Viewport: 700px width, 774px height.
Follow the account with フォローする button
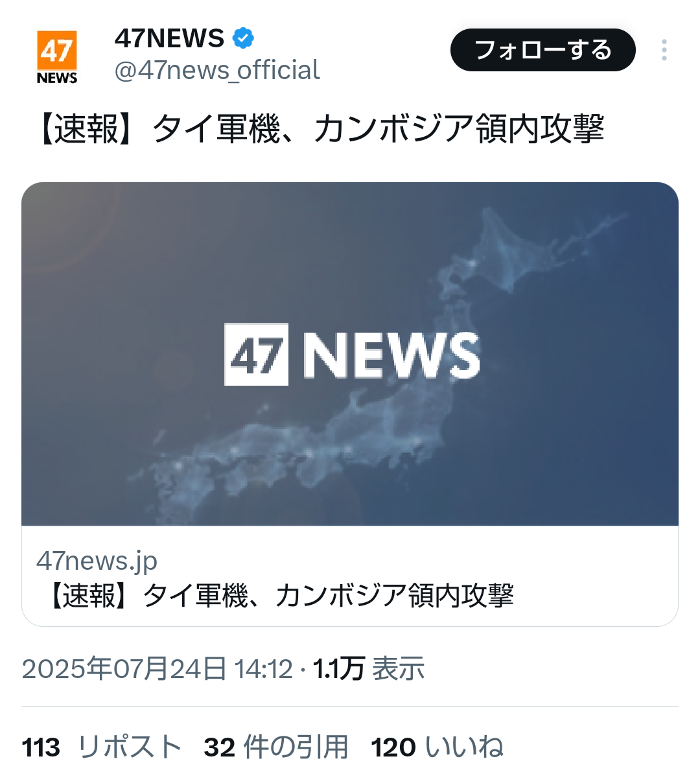coord(542,50)
